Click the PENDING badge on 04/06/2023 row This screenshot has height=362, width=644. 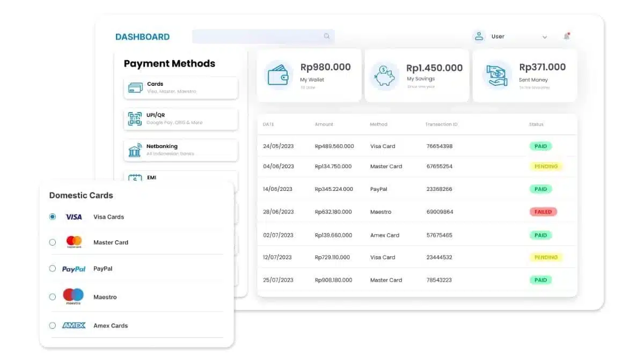[x=546, y=166]
